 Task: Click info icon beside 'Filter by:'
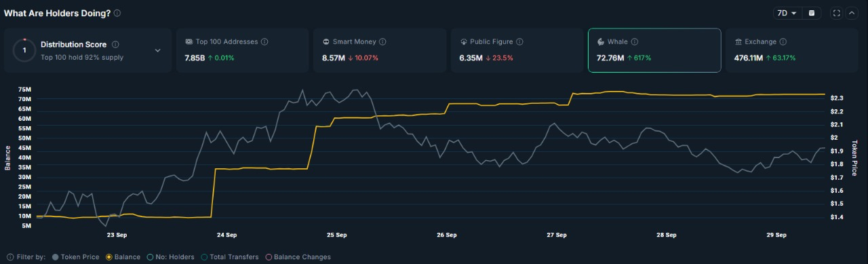coord(9,257)
